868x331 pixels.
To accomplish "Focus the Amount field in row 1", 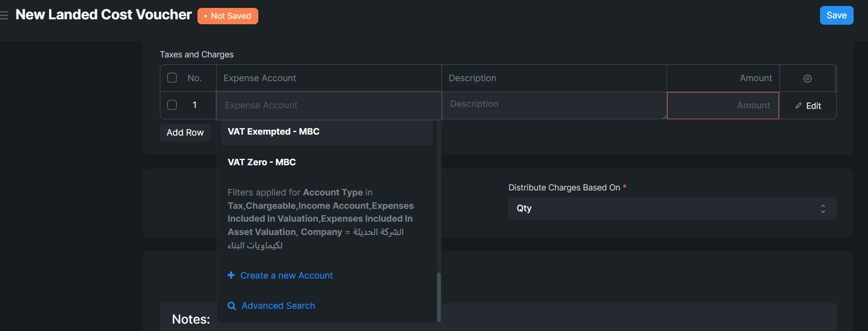I will tap(723, 105).
